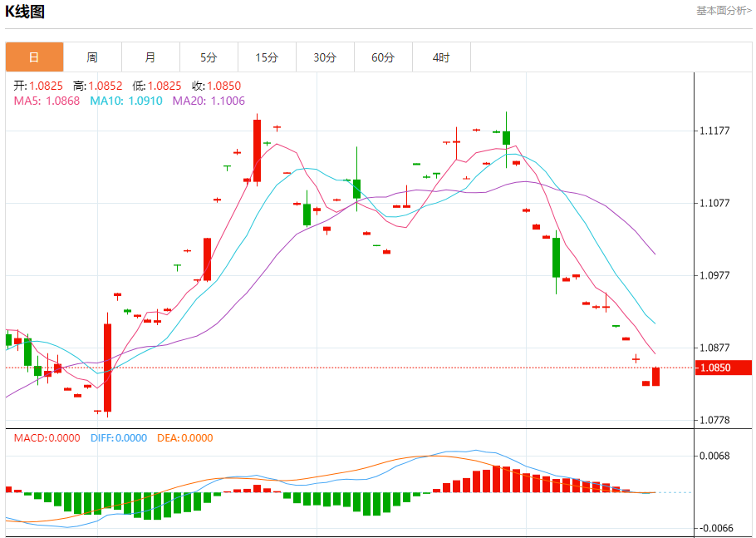Click the 收 closing price readout
Screen dimensions: 756x538
pyautogui.click(x=216, y=86)
